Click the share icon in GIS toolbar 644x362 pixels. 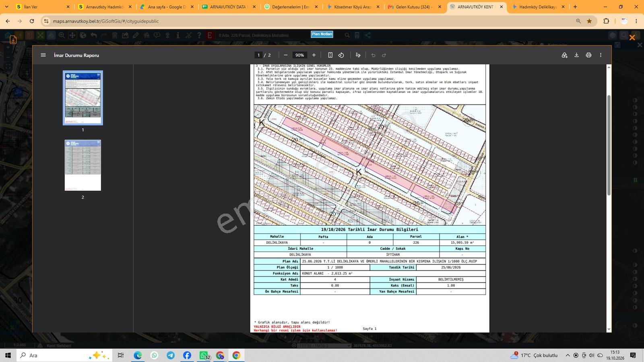pyautogui.click(x=367, y=35)
